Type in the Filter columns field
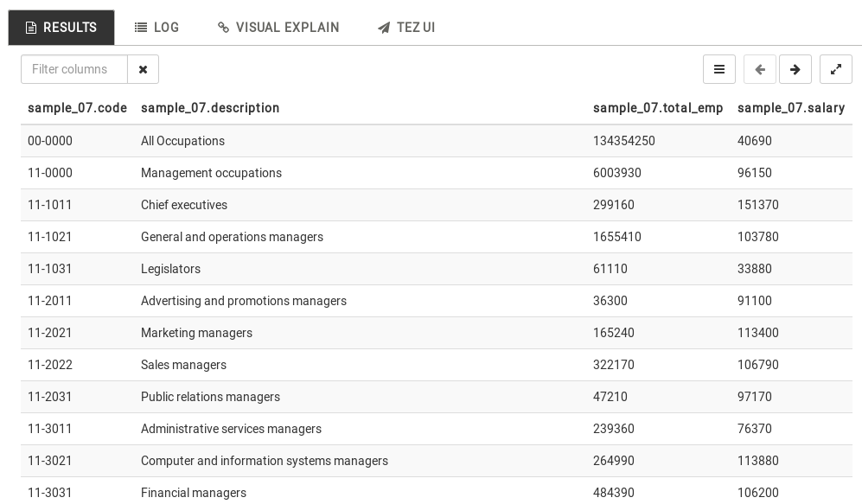Viewport: 862px width, 504px height. click(x=74, y=69)
